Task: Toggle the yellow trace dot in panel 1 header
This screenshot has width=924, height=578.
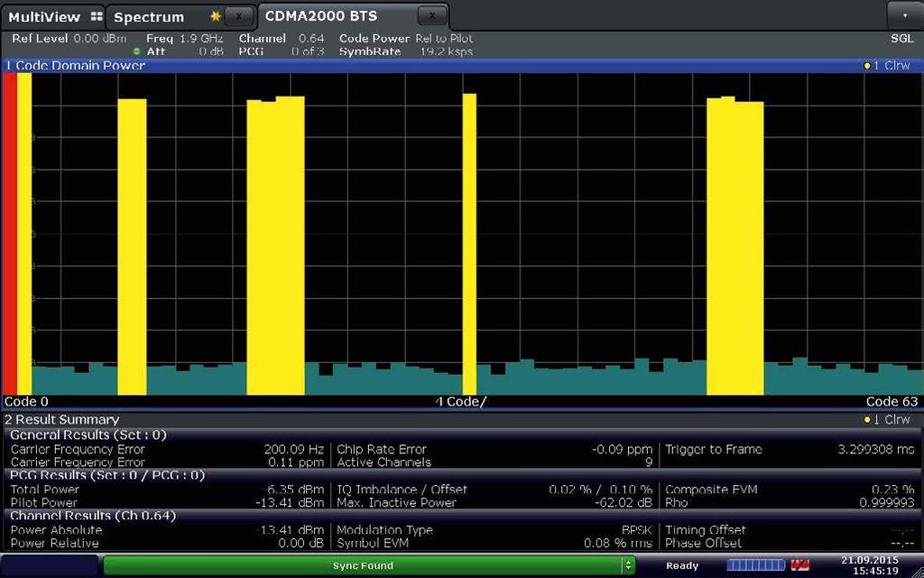Action: click(x=867, y=65)
